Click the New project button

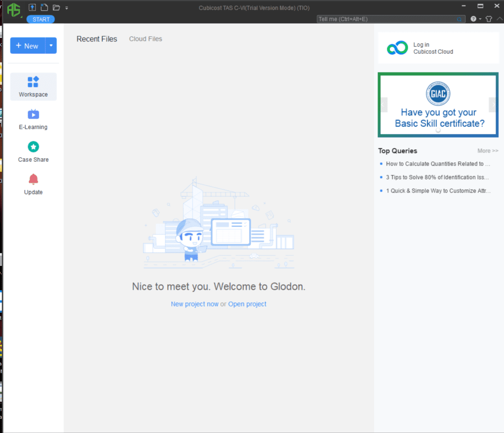coord(28,46)
